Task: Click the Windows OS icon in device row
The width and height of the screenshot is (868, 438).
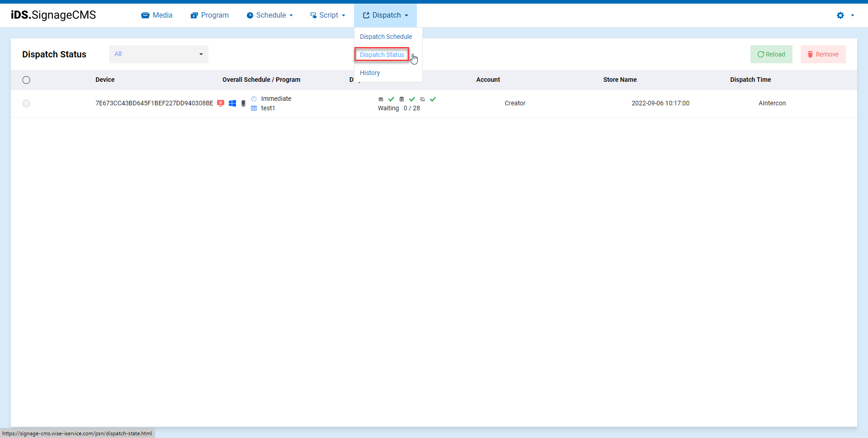Action: pos(232,103)
